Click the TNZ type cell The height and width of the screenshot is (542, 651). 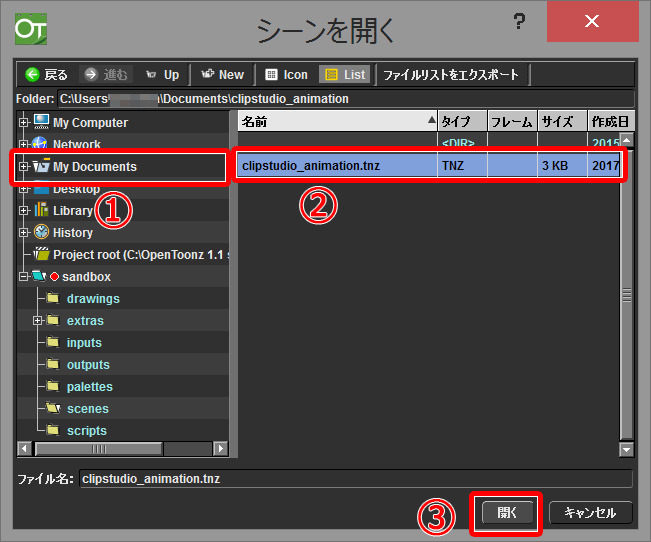coord(463,166)
